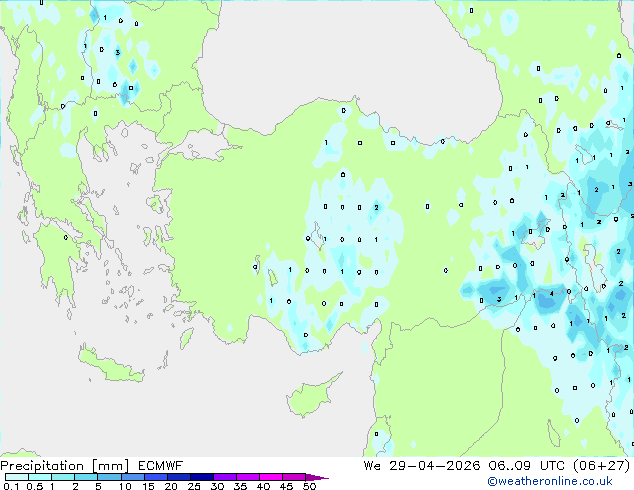This screenshot has height=490, width=634.
Task: Select the 2–5 mm legend color swatch
Action: coord(86,477)
